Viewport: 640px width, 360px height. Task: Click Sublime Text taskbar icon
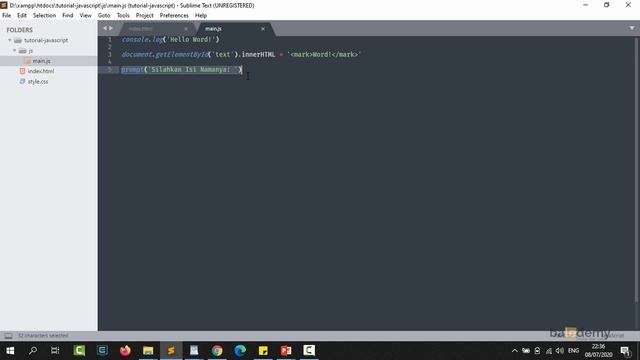coord(171,351)
